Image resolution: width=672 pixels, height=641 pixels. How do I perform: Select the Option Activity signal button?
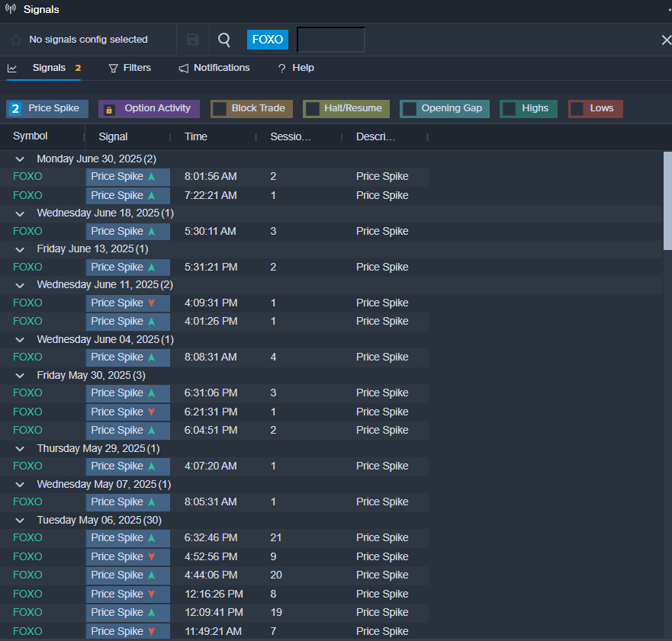coord(149,109)
